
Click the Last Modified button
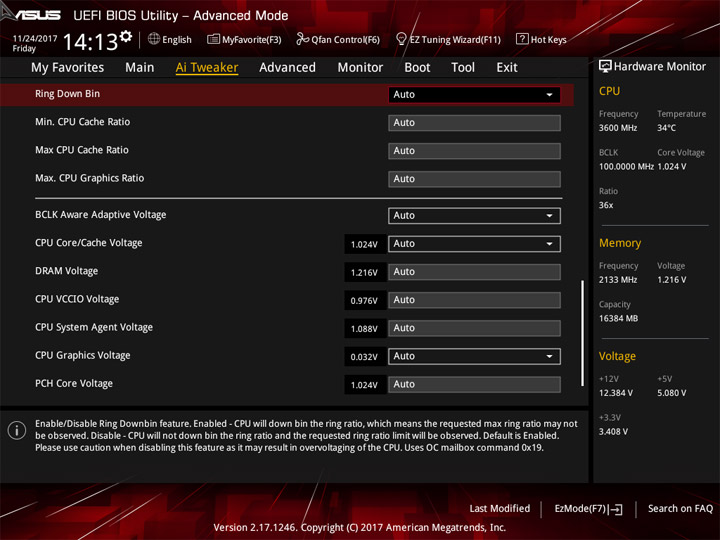coord(500,509)
